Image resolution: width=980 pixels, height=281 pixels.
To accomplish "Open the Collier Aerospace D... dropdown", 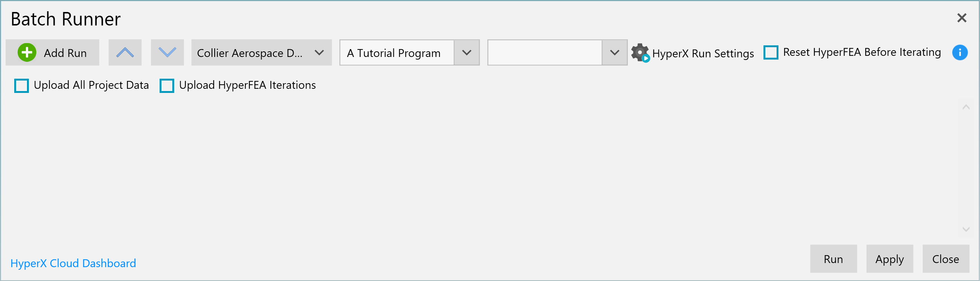I will tap(261, 52).
